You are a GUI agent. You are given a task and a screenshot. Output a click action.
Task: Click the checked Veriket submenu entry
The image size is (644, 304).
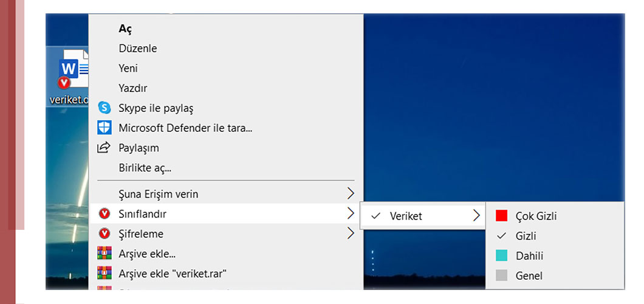click(406, 216)
